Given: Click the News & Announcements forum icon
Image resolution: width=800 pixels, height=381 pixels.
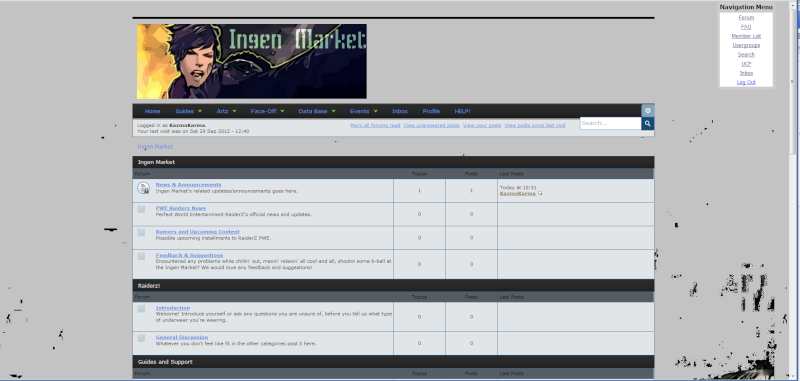Looking at the screenshot, I should pos(143,188).
